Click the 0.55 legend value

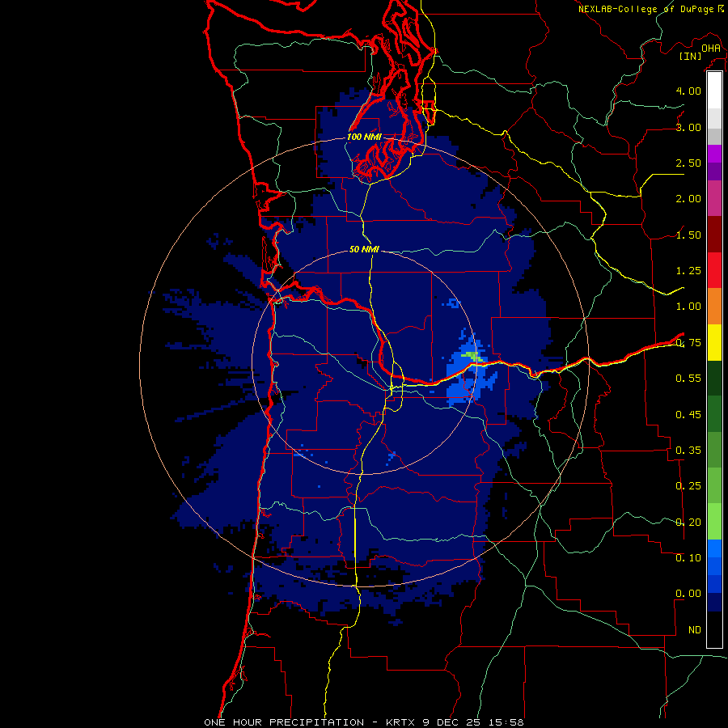point(688,379)
